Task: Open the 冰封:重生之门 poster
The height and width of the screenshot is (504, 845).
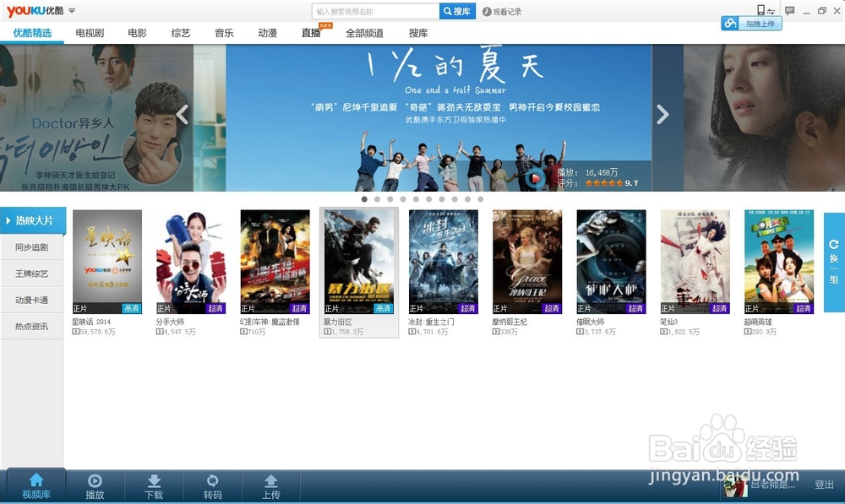Action: click(443, 262)
